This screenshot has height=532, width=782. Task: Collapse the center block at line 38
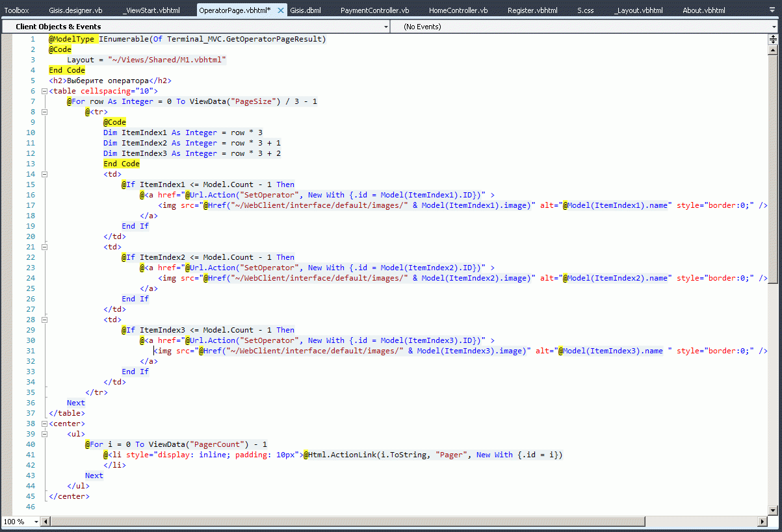tap(44, 424)
